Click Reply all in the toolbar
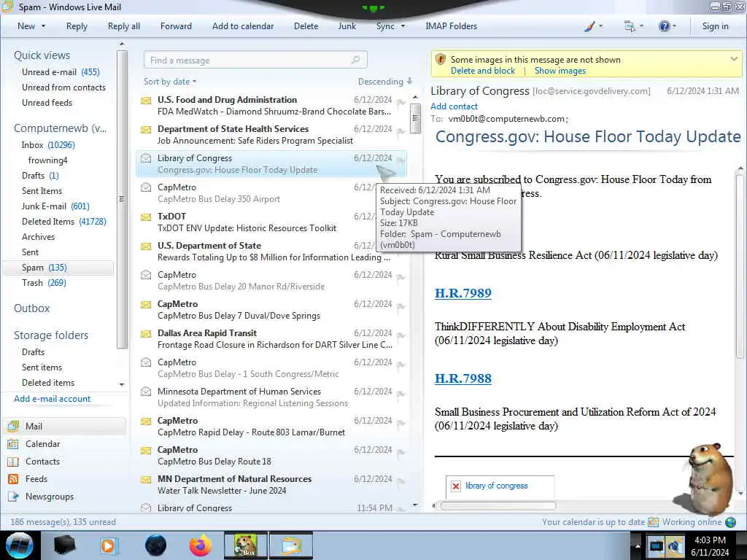Viewport: 747px width, 560px height. (x=124, y=26)
